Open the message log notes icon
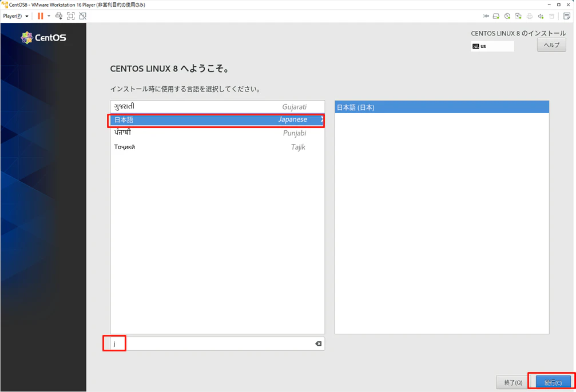The height and width of the screenshot is (392, 576). (567, 16)
